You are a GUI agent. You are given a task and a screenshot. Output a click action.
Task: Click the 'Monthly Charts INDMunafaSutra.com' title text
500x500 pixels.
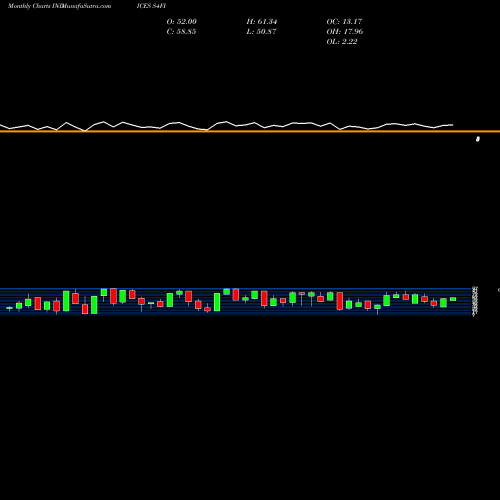59,6
